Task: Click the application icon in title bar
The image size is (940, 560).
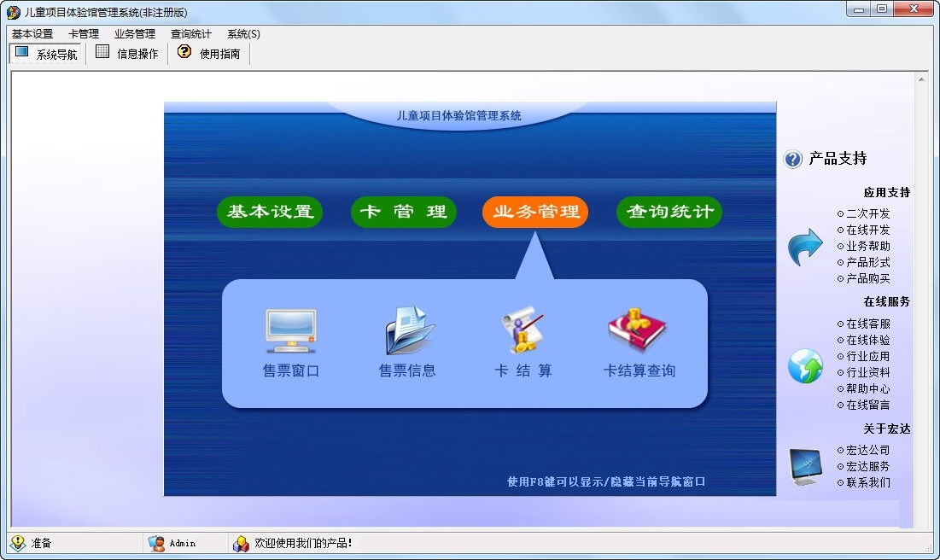Action: [13, 12]
